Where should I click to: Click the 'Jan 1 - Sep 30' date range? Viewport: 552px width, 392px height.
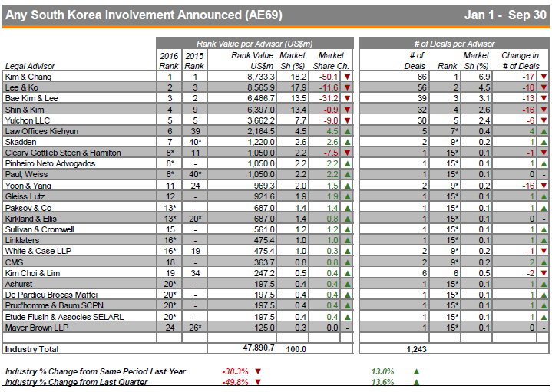tap(505, 15)
